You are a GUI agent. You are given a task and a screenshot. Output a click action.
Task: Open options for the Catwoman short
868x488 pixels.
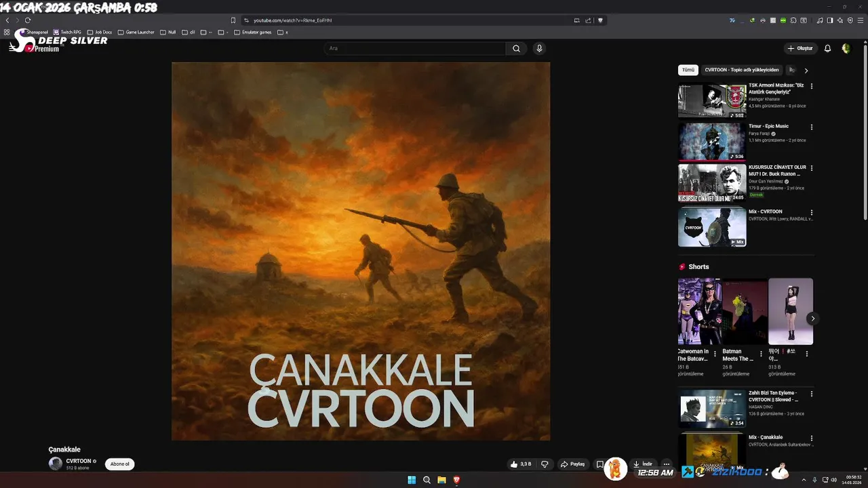pos(715,354)
